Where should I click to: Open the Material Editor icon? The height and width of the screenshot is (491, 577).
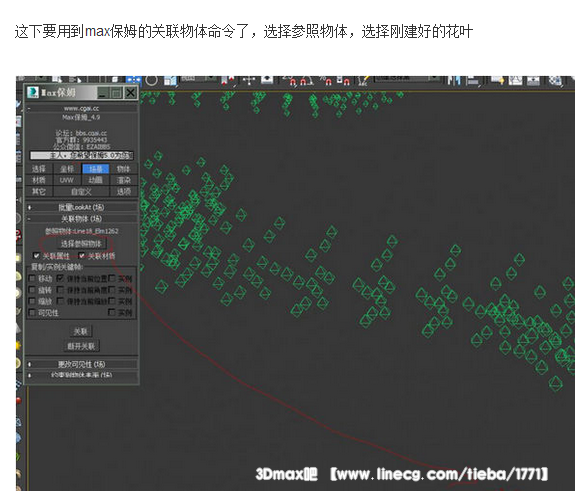555,81
